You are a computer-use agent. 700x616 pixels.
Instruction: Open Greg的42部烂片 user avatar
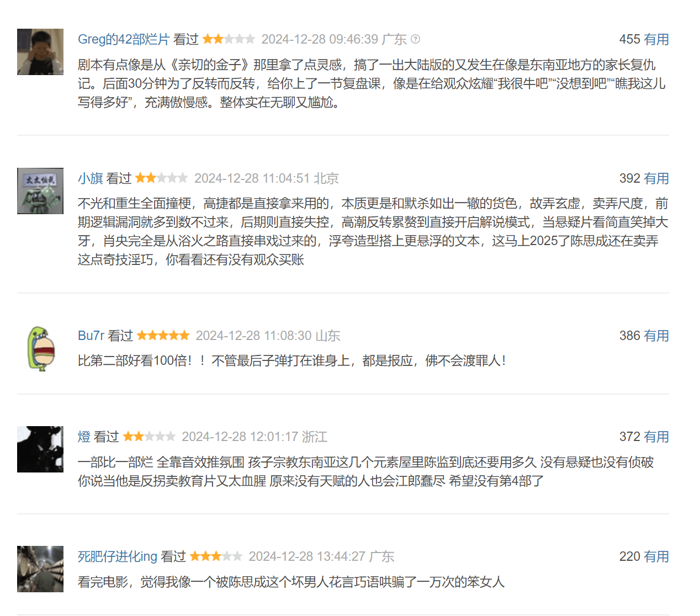[x=40, y=52]
